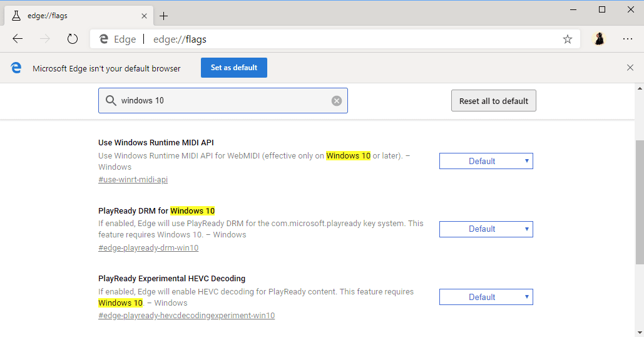Click Reset all to default
This screenshot has width=644, height=337.
point(493,101)
